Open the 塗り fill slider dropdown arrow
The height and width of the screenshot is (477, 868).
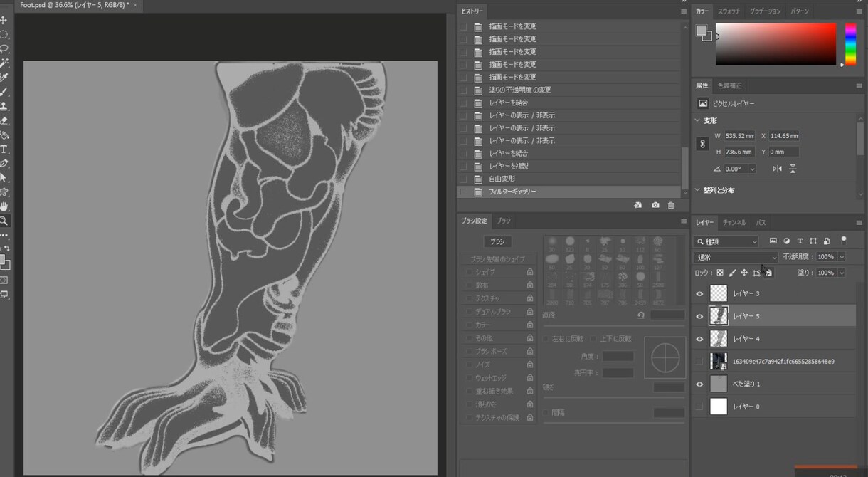(x=842, y=273)
